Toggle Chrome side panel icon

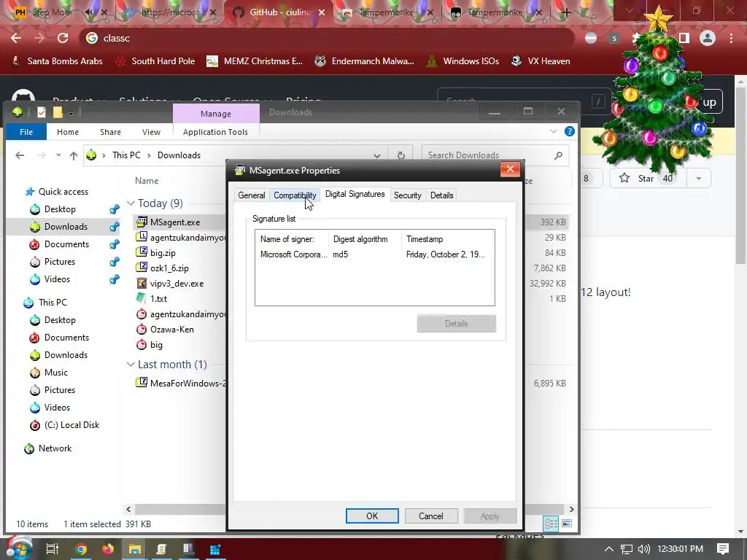[x=684, y=38]
